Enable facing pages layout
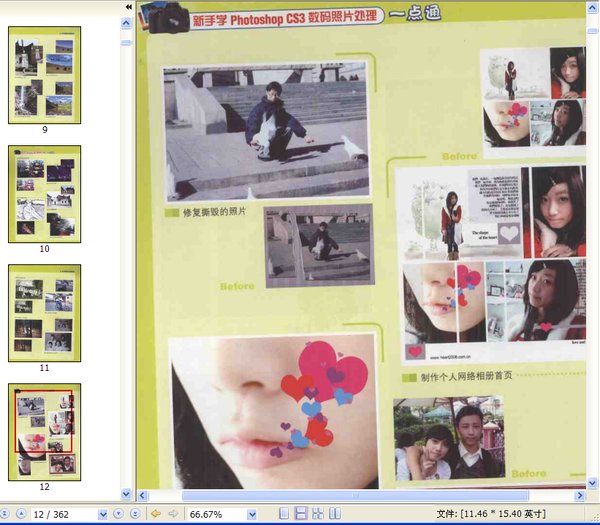Image resolution: width=600 pixels, height=525 pixels. 318,514
